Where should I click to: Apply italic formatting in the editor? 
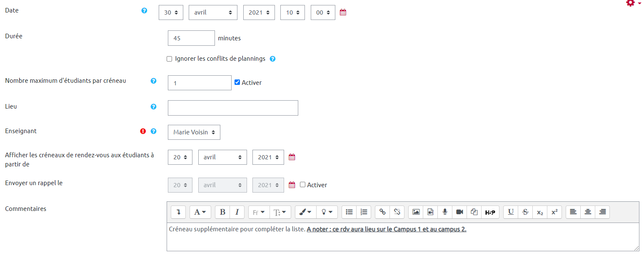tap(237, 212)
